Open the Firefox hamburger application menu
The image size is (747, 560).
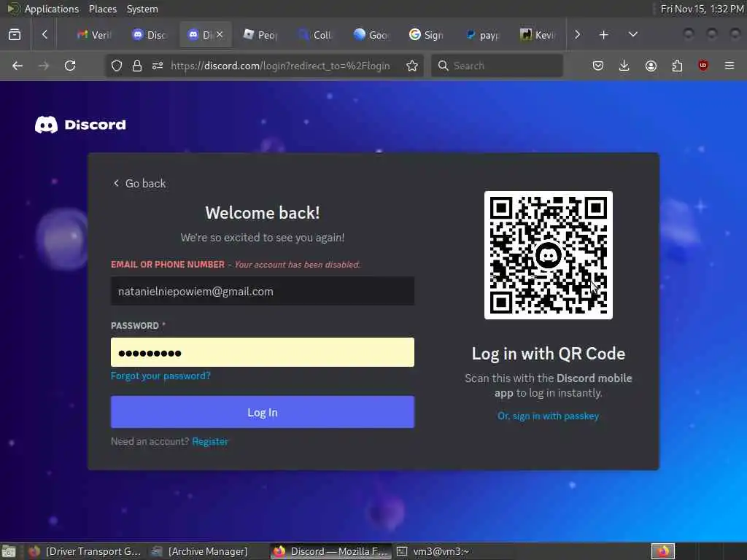(729, 66)
